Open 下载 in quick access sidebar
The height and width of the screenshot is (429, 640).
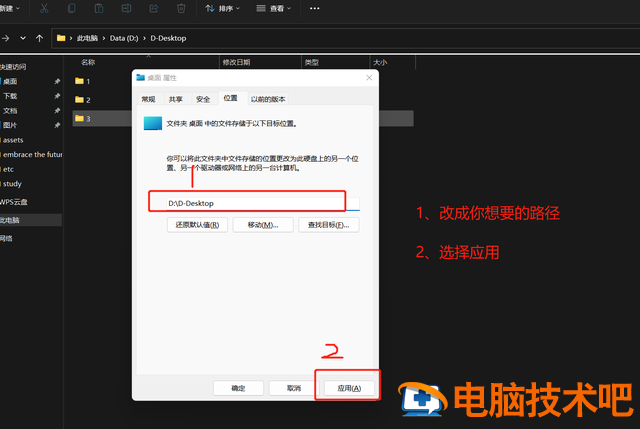pyautogui.click(x=10, y=96)
